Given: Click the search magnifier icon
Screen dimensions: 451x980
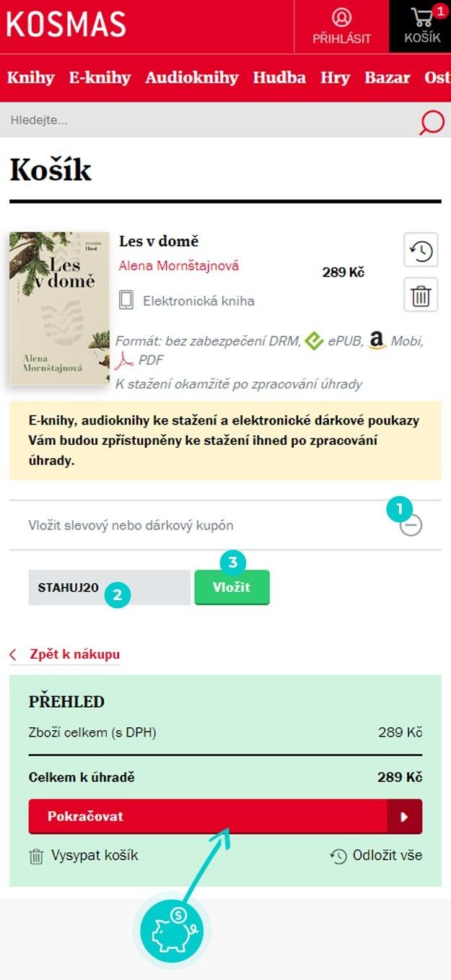Looking at the screenshot, I should (432, 121).
